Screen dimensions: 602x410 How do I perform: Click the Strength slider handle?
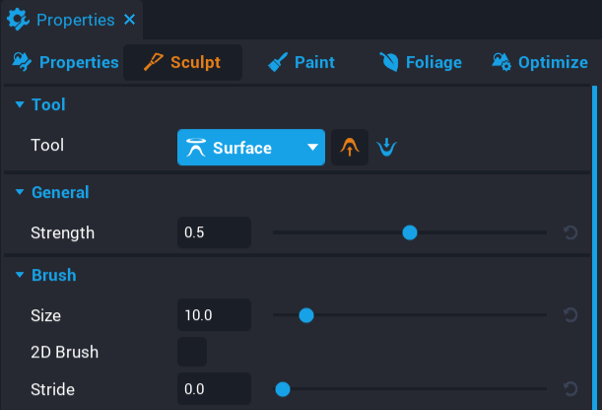click(x=409, y=233)
